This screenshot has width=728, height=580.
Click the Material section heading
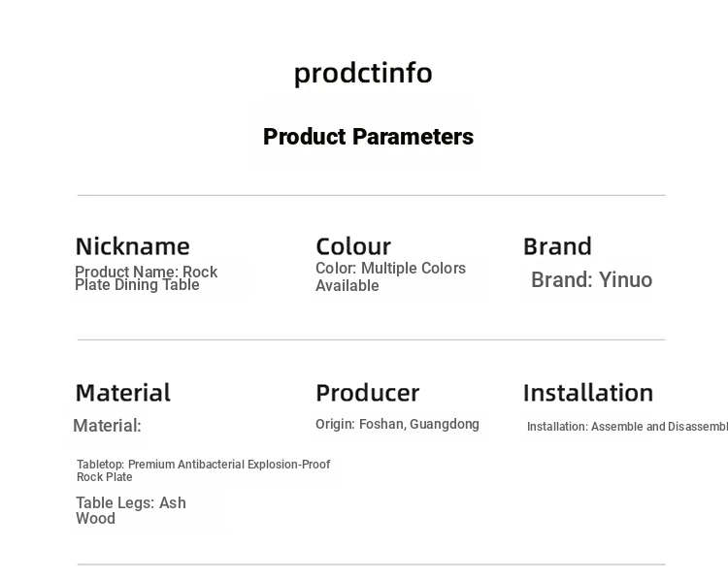click(123, 393)
